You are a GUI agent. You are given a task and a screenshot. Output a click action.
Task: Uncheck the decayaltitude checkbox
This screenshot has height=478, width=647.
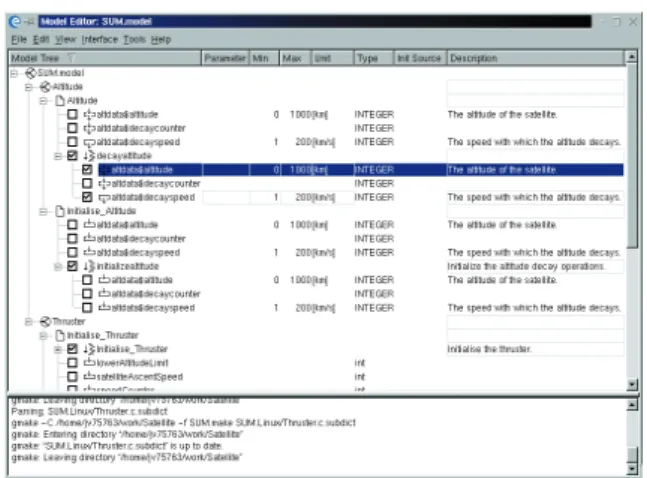tap(72, 156)
